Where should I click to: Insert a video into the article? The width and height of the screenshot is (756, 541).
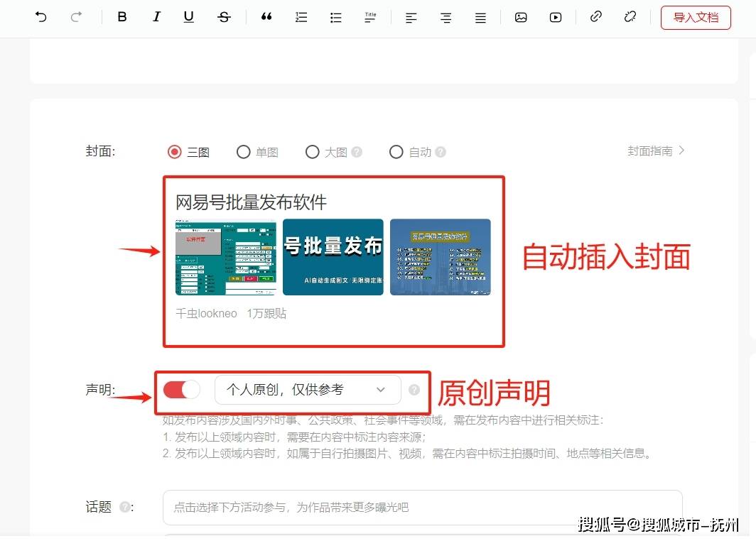click(x=556, y=17)
